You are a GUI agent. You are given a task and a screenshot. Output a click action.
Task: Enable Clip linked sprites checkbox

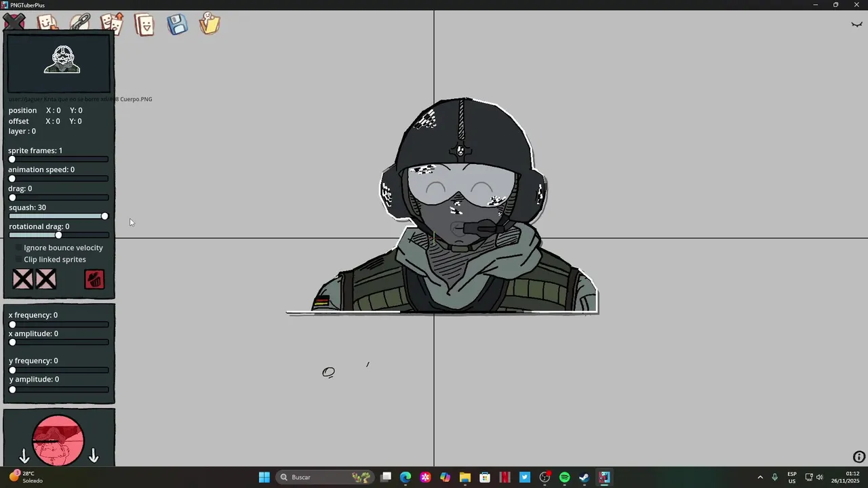[x=18, y=260]
